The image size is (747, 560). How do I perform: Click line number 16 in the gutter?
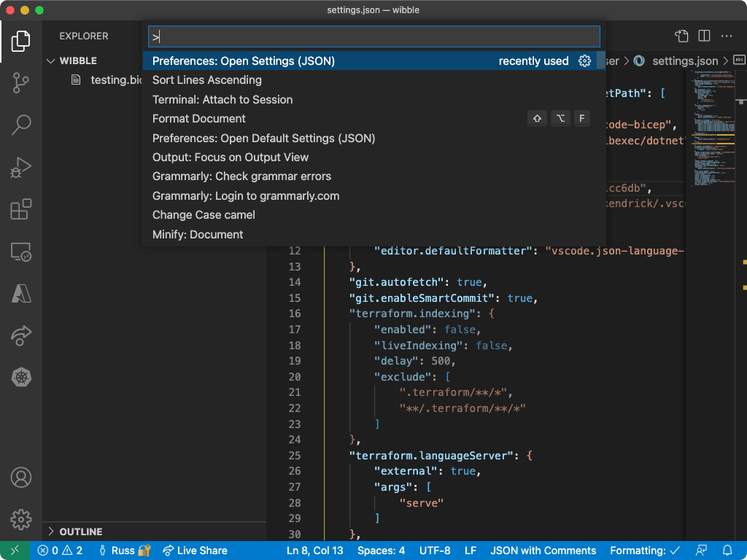coord(295,314)
